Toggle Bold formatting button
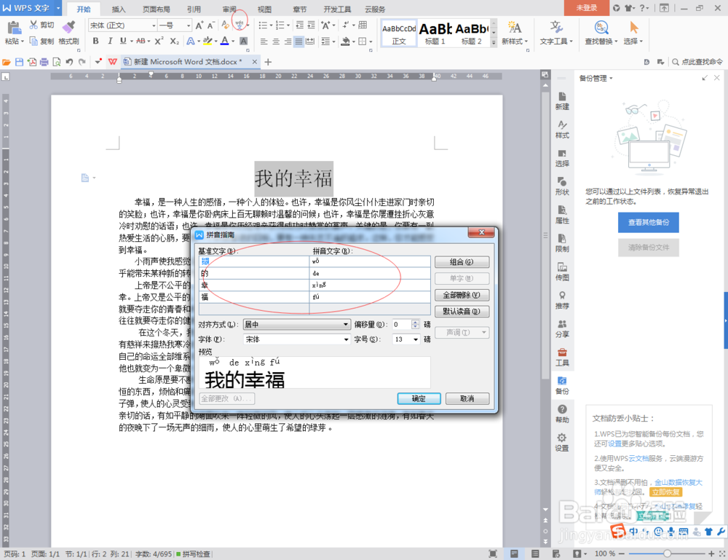The width and height of the screenshot is (728, 560). point(95,41)
